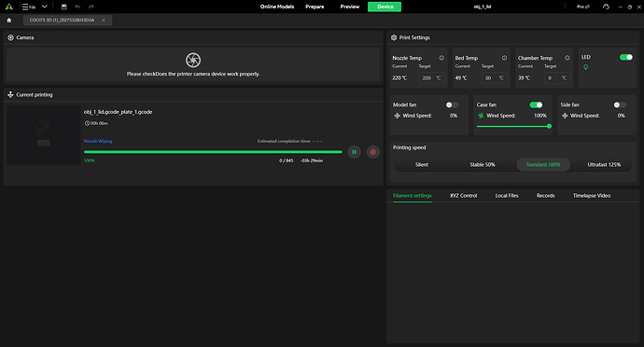
Task: Select Stable 50% printing speed
Action: pyautogui.click(x=483, y=165)
